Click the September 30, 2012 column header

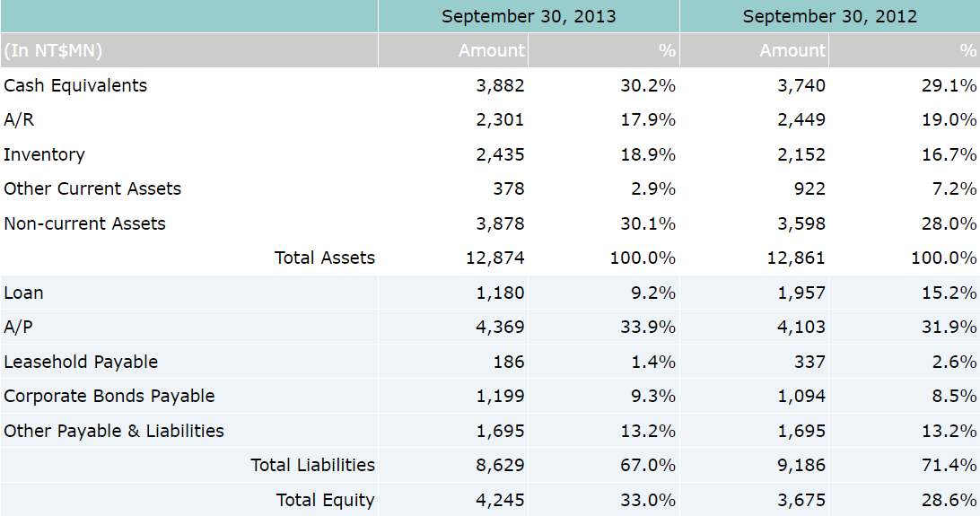click(x=829, y=16)
